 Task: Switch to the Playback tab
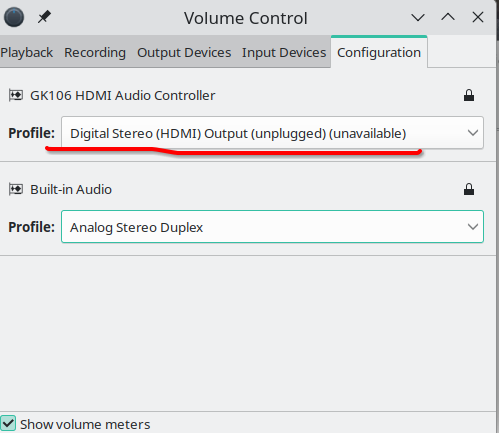pyautogui.click(x=27, y=52)
